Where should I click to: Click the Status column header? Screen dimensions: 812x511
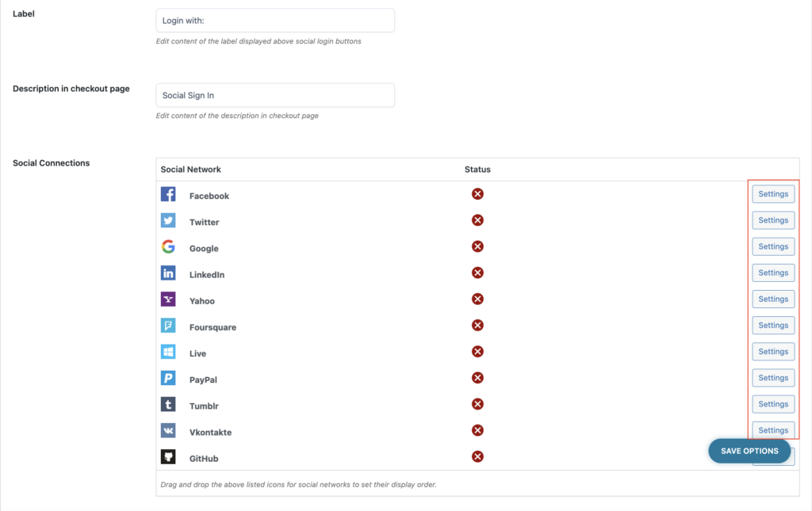coord(477,169)
